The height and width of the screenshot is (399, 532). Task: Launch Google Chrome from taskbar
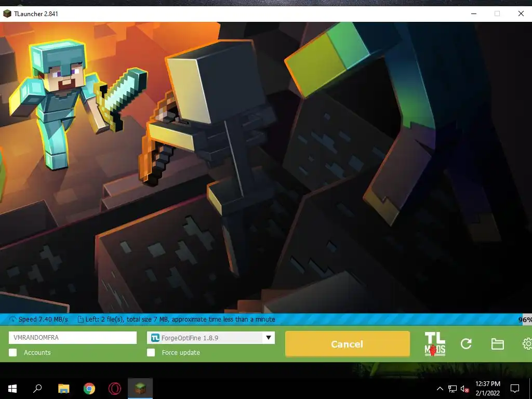(89, 389)
